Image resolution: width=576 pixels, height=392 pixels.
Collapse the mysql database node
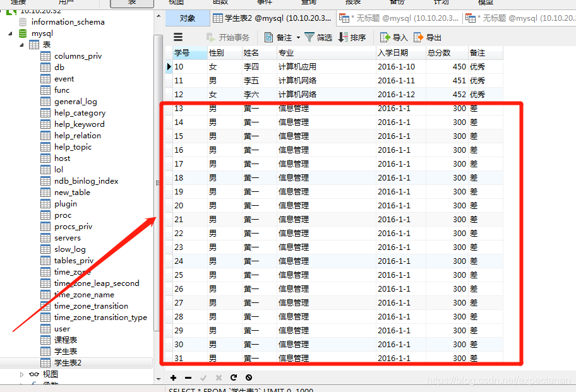pyautogui.click(x=10, y=33)
